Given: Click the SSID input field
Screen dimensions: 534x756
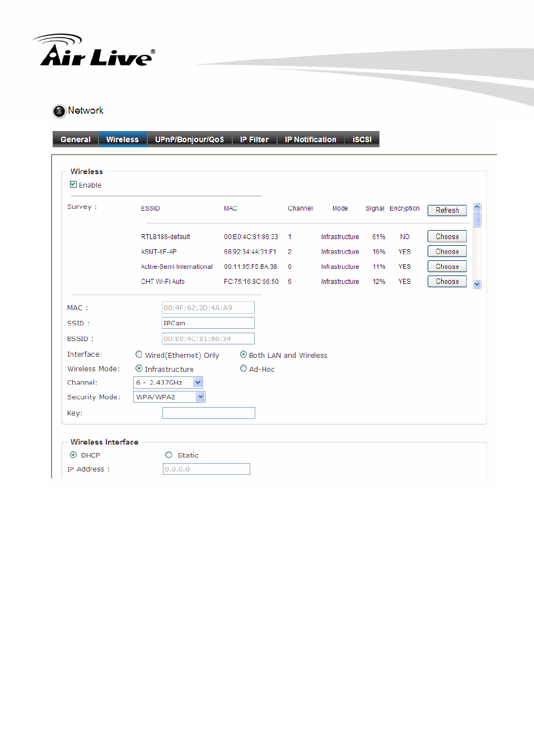Looking at the screenshot, I should (208, 323).
